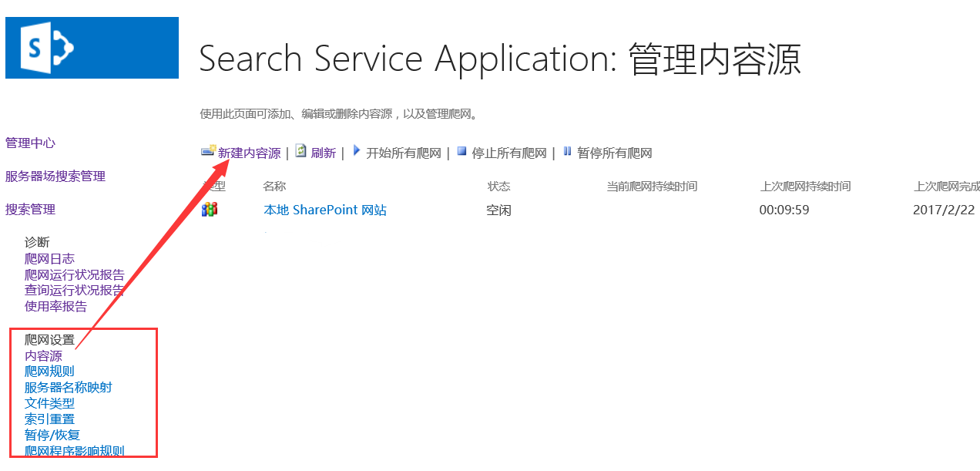The width and height of the screenshot is (980, 471).
Task: Click the 名称 column header
Action: pyautogui.click(x=274, y=186)
